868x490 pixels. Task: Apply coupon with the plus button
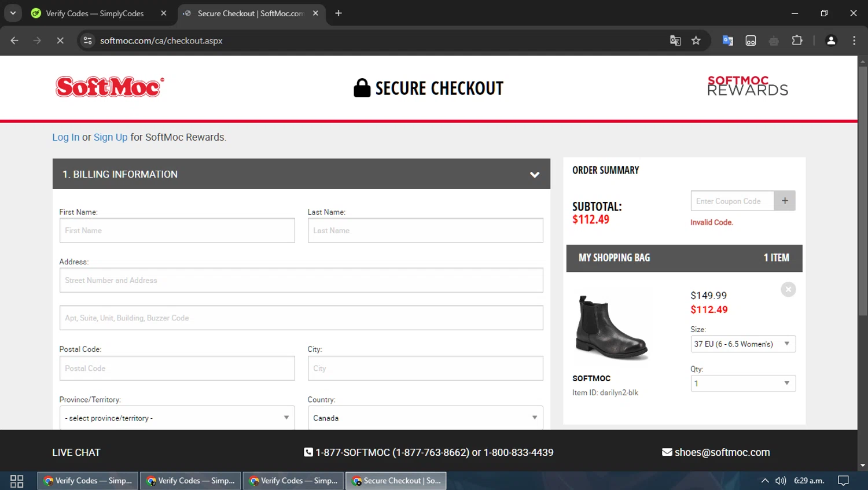tap(785, 201)
